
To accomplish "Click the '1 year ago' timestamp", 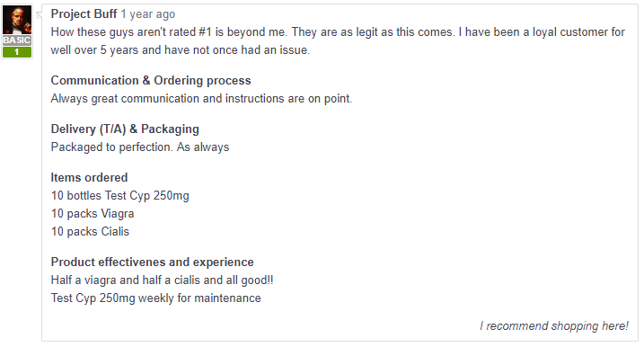I will click(148, 14).
